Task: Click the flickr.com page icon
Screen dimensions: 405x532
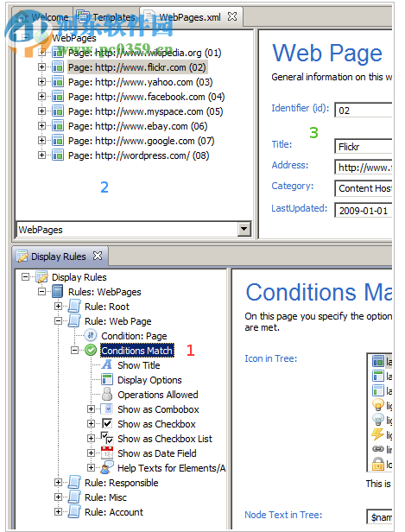Action: (x=58, y=67)
